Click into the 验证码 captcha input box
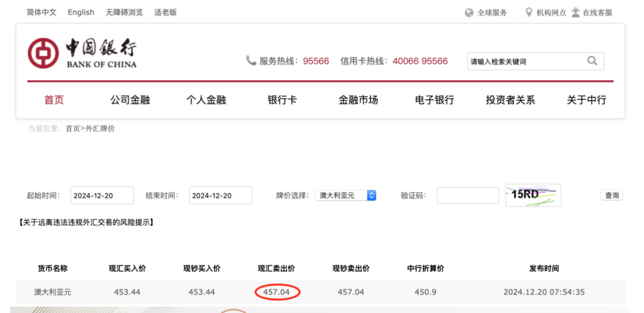644x313 pixels. coord(467,196)
